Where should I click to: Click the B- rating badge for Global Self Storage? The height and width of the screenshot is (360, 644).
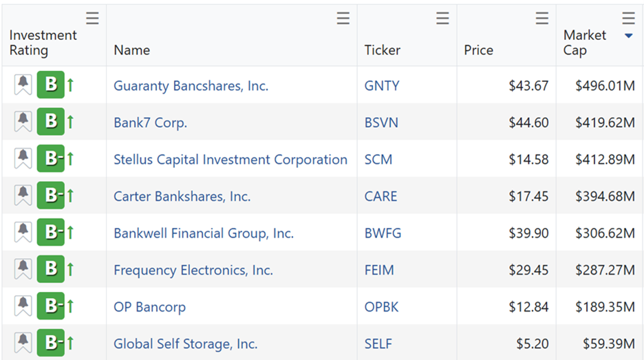click(x=50, y=343)
